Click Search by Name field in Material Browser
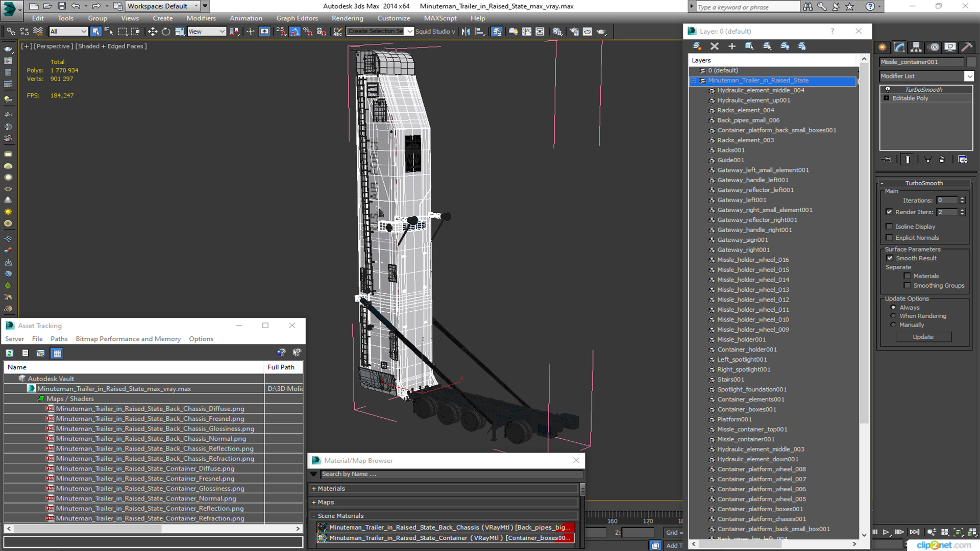Screen dimensions: 980x551 451,474
